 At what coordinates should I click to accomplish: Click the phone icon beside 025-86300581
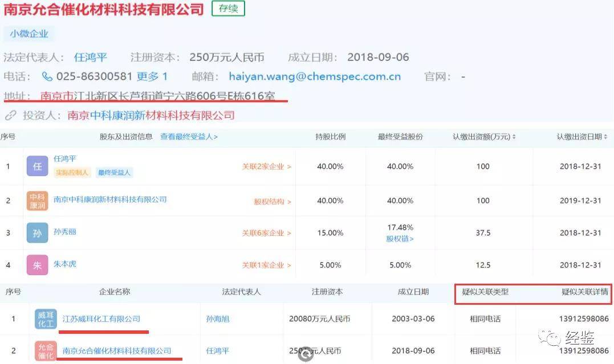tap(47, 76)
